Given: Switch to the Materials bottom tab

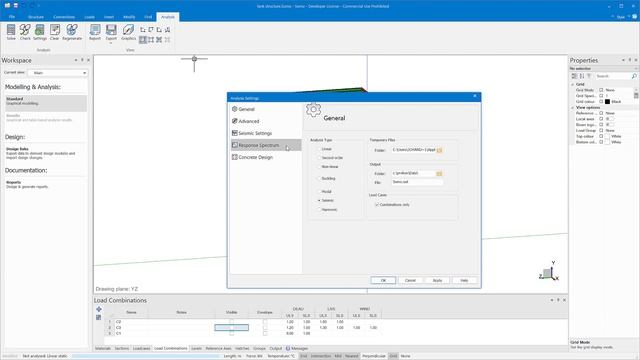Looking at the screenshot, I should coord(103,349).
